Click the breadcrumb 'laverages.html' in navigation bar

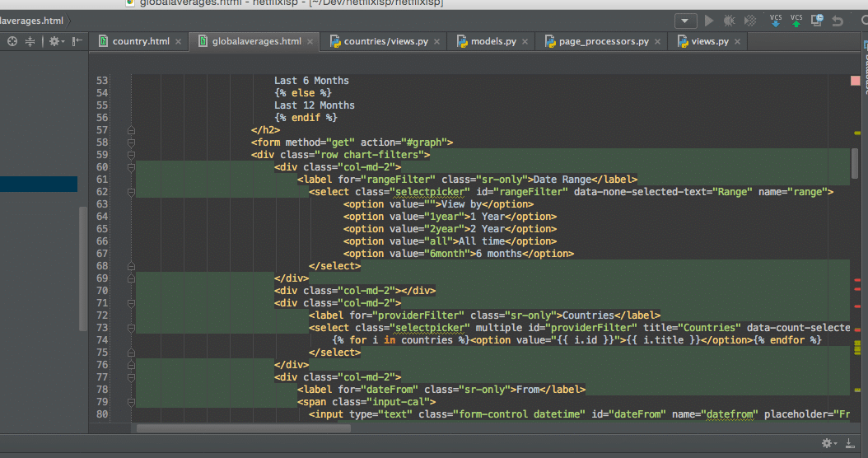coord(31,21)
